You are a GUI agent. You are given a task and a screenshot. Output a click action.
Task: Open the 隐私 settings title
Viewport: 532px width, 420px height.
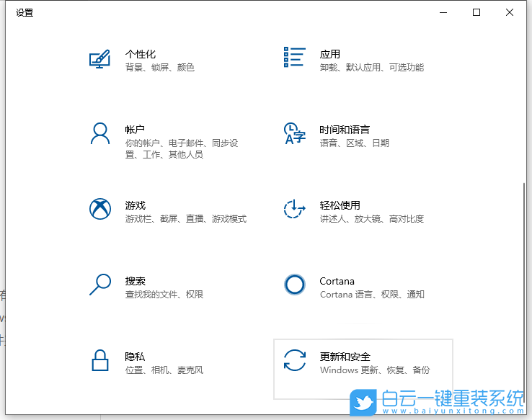[135, 357]
